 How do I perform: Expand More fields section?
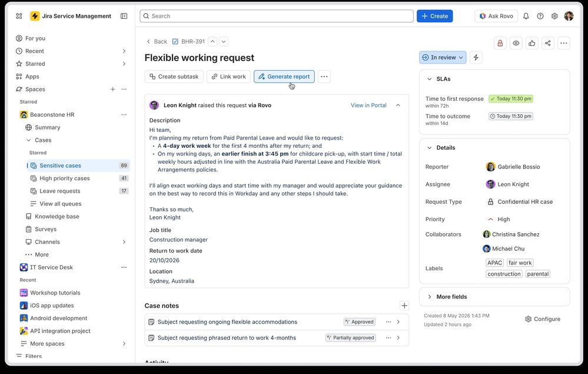(x=429, y=297)
